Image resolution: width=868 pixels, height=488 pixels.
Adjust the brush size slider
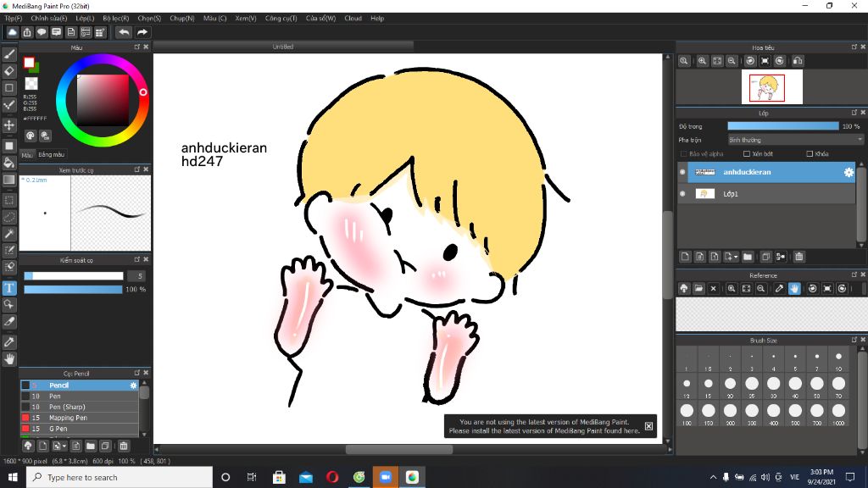click(73, 275)
